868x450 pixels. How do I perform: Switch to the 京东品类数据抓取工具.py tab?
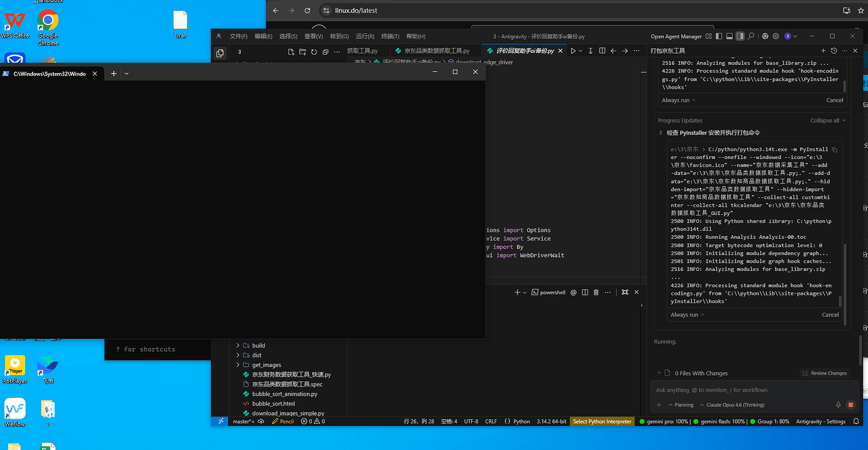point(432,51)
